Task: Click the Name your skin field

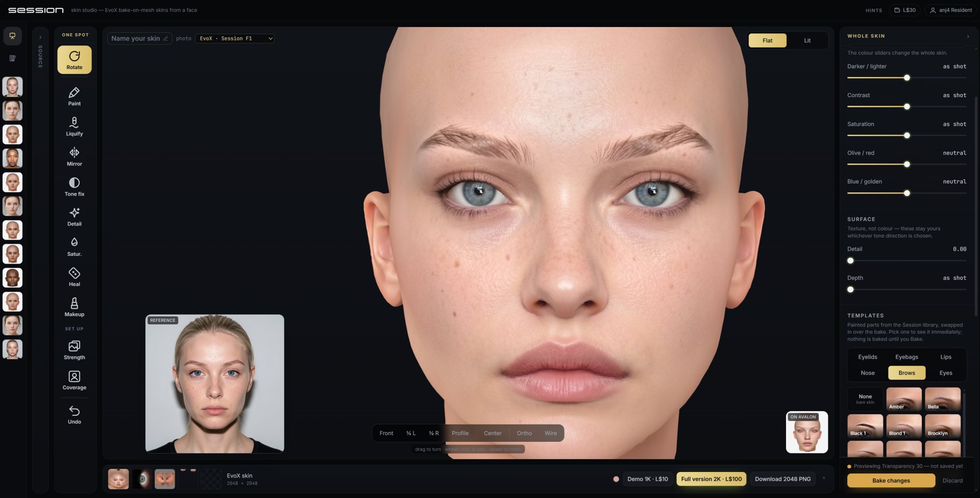Action: click(139, 39)
